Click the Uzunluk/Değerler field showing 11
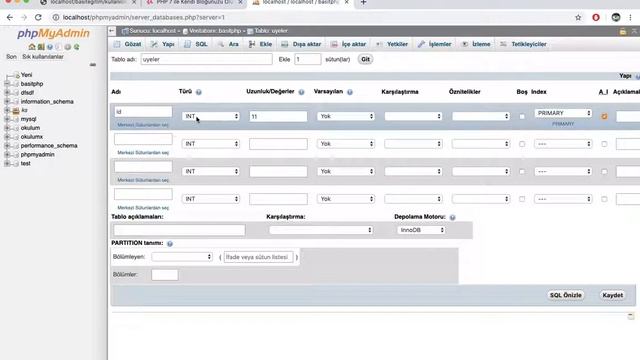Viewport: 640px width, 360px height. click(x=278, y=116)
